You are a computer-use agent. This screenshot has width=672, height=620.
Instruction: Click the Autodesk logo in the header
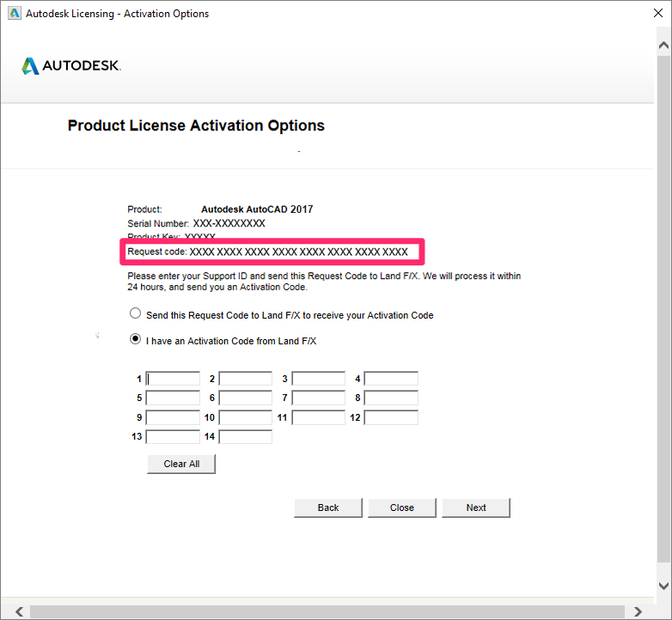(x=71, y=66)
